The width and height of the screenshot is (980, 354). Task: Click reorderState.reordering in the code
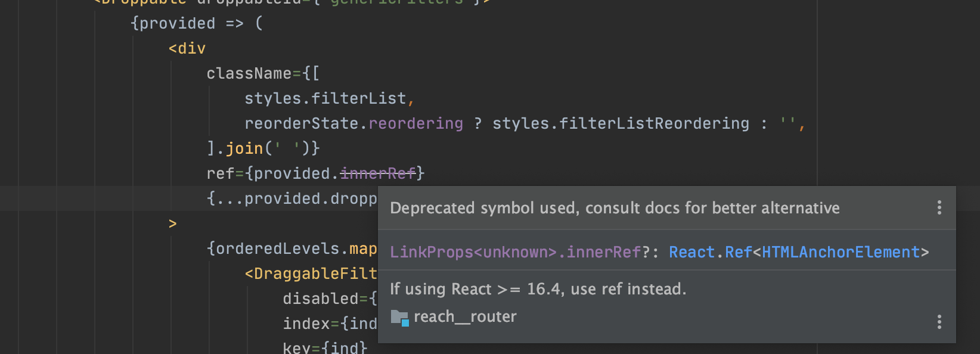click(353, 123)
